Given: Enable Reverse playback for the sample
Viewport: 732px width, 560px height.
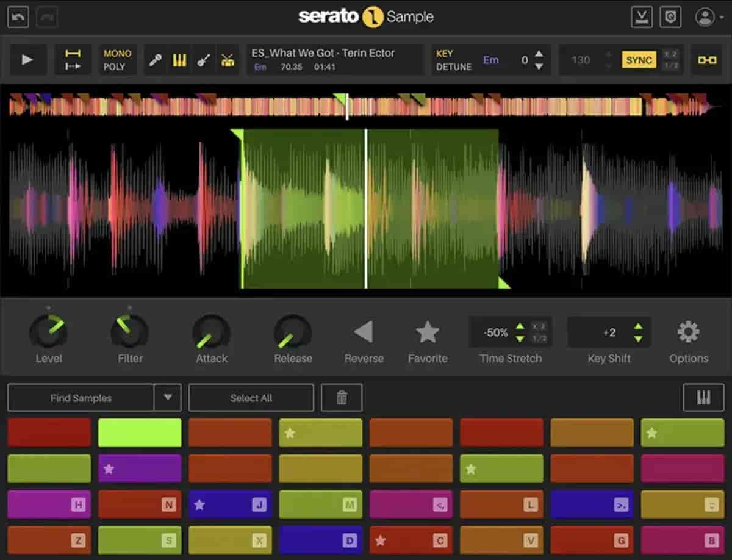Looking at the screenshot, I should pyautogui.click(x=364, y=332).
